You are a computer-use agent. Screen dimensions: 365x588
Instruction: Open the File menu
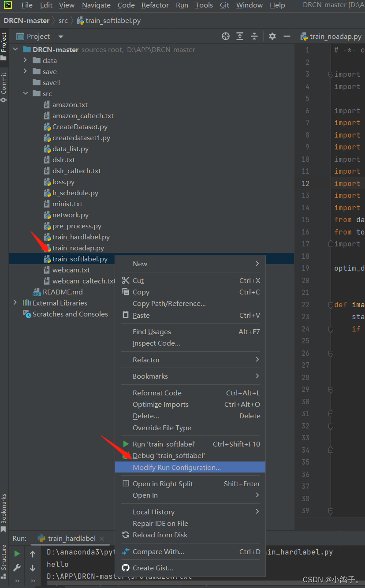coord(27,5)
